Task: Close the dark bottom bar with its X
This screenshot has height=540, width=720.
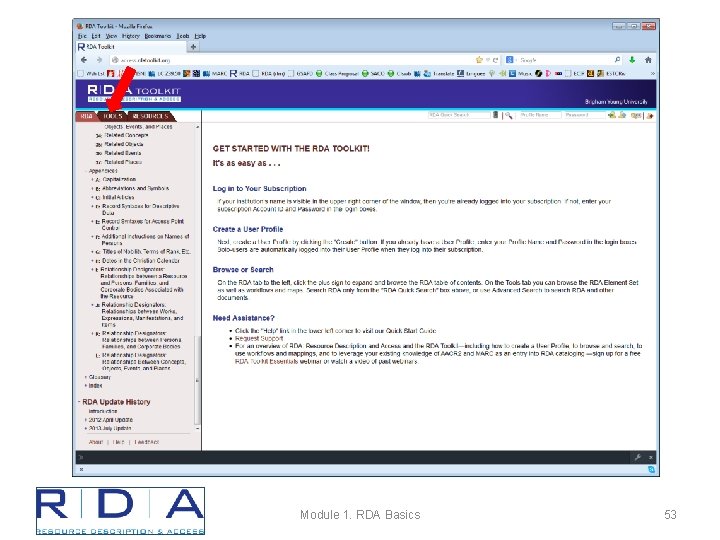Action: (x=650, y=457)
